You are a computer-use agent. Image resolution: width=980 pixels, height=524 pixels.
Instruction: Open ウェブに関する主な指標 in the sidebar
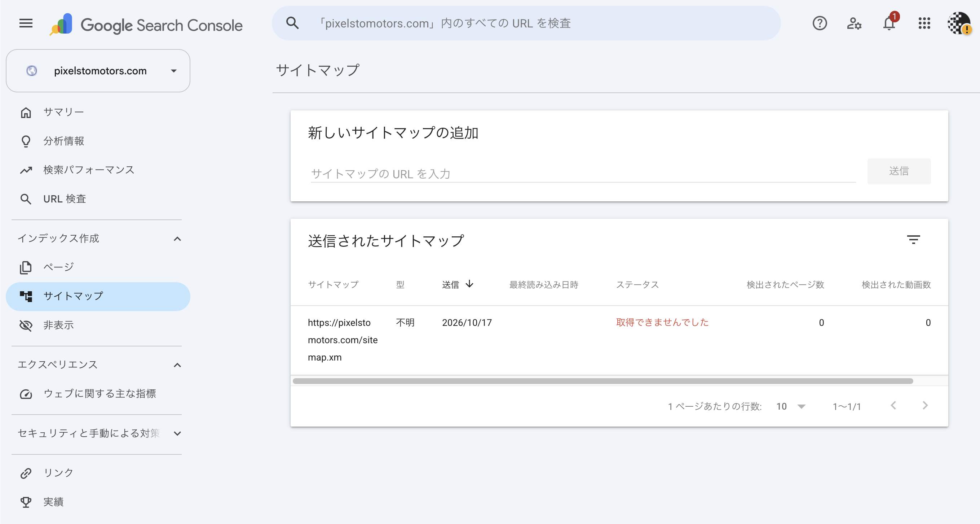(x=98, y=393)
